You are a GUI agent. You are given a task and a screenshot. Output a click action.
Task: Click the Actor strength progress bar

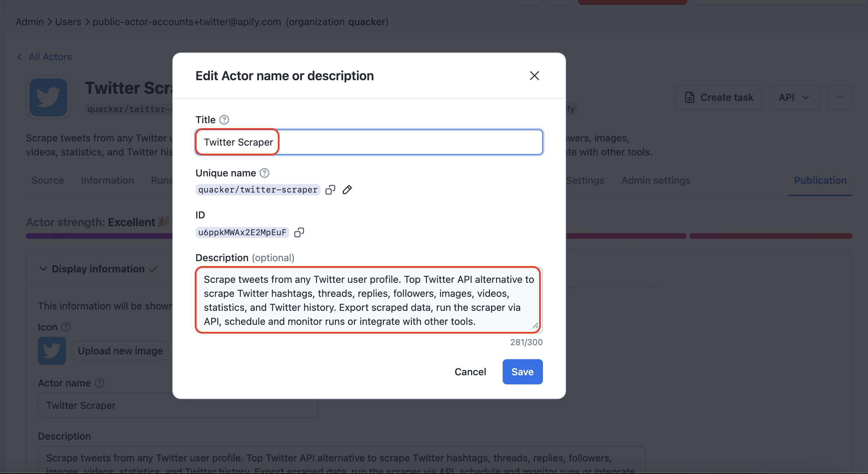[99, 236]
